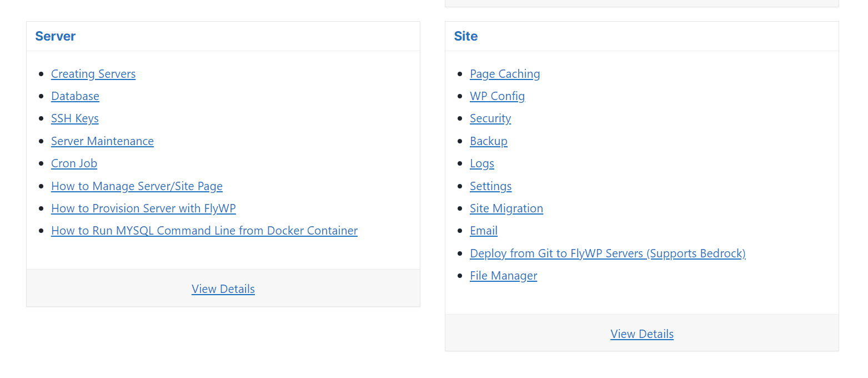Click the Server section heading

56,36
